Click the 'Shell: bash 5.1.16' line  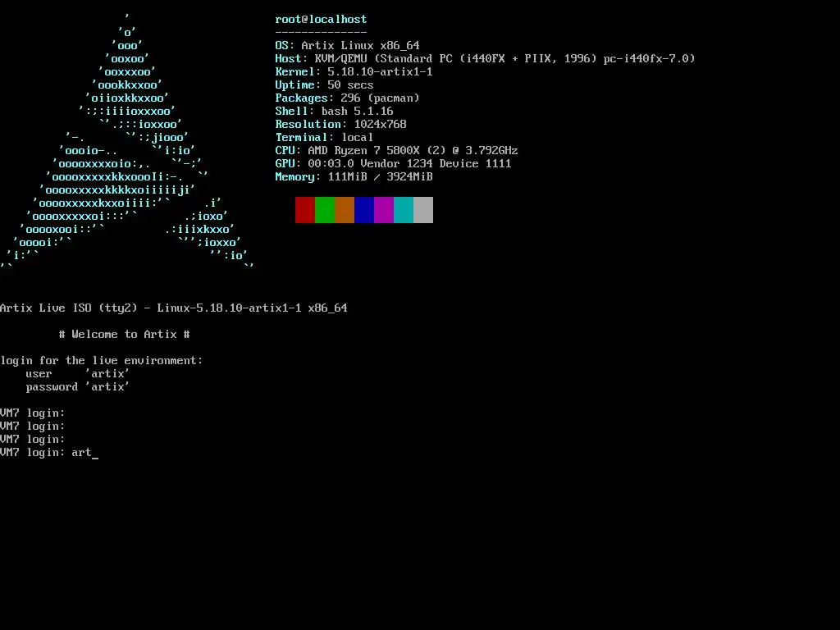tap(335, 111)
